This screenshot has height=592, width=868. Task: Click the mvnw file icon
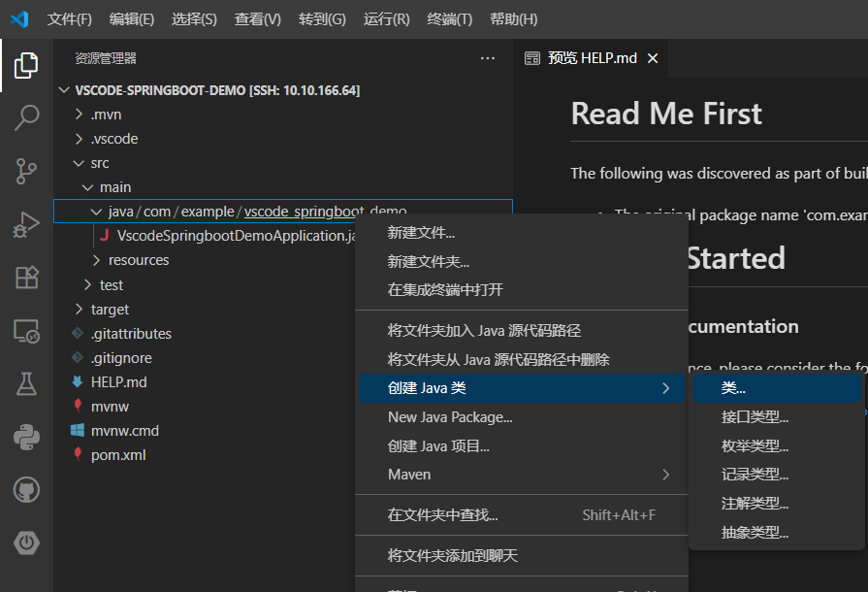[78, 406]
